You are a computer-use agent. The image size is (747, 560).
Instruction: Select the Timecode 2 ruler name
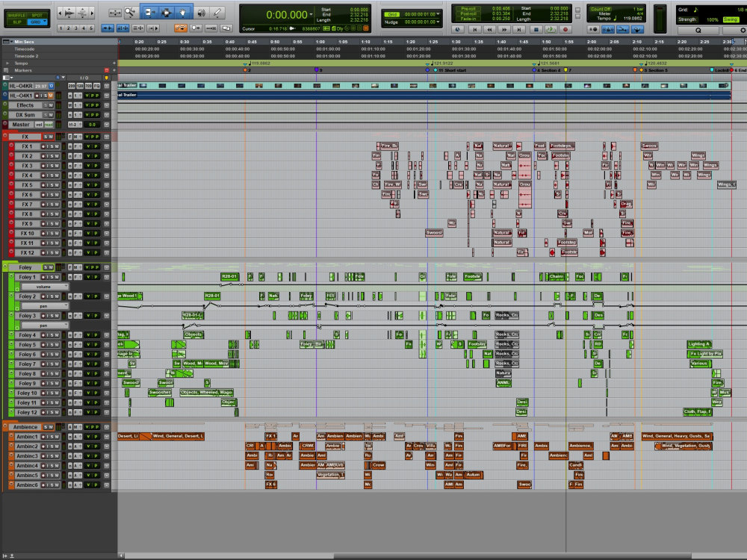click(x=25, y=56)
